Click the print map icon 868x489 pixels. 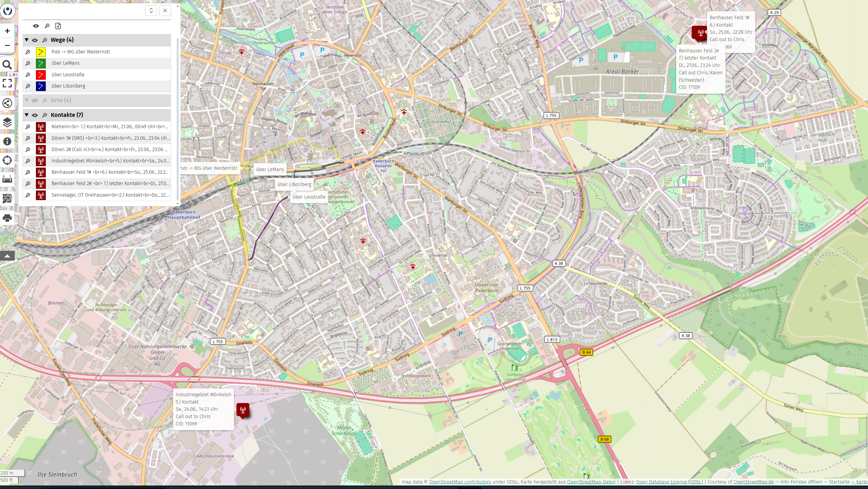click(x=7, y=218)
